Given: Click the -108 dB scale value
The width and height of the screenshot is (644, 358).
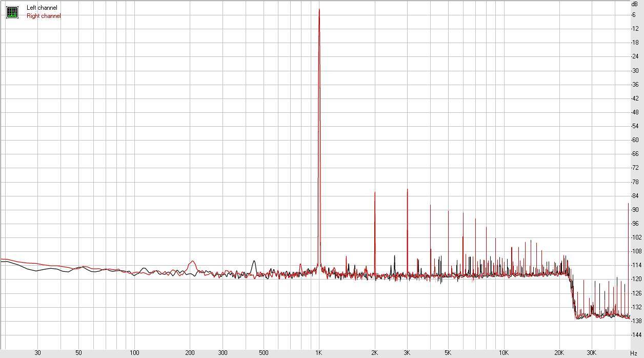Looking at the screenshot, I should tap(636, 251).
